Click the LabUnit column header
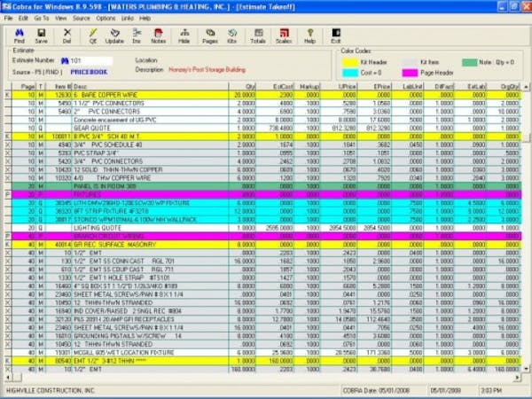The image size is (532, 399). pyautogui.click(x=408, y=87)
